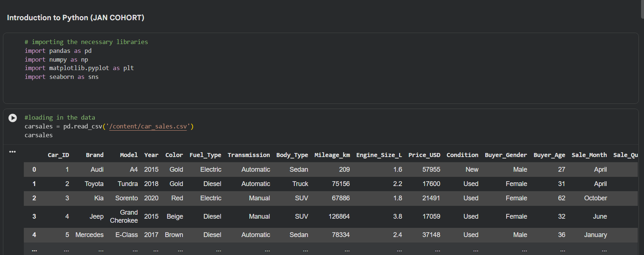644x255 pixels.
Task: Click the mileage value 75156
Action: pyautogui.click(x=341, y=184)
